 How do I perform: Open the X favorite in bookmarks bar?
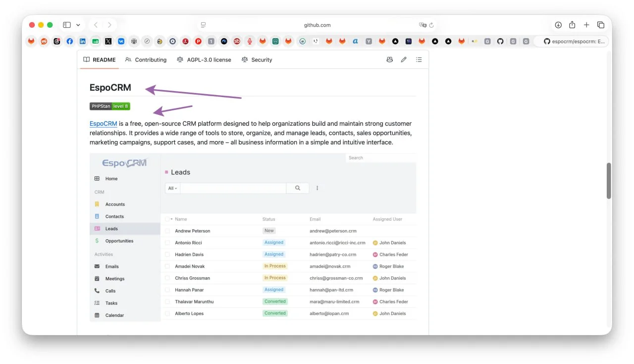click(108, 42)
